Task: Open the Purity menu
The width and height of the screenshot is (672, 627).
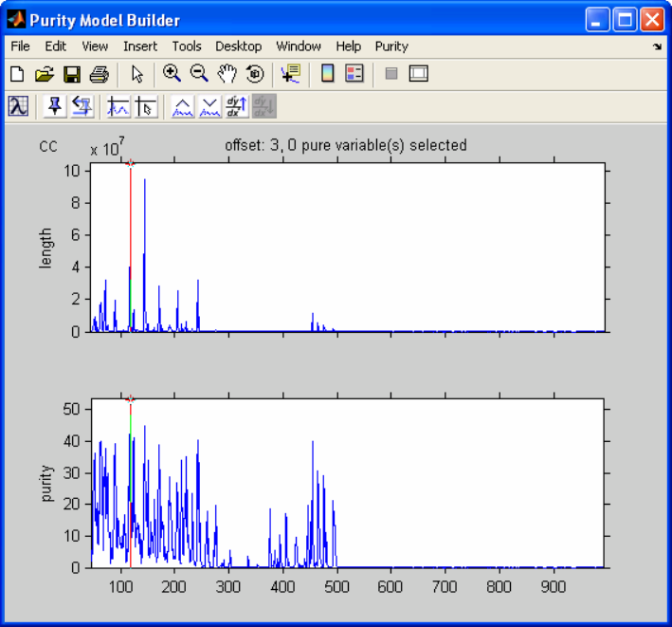Action: (x=391, y=46)
